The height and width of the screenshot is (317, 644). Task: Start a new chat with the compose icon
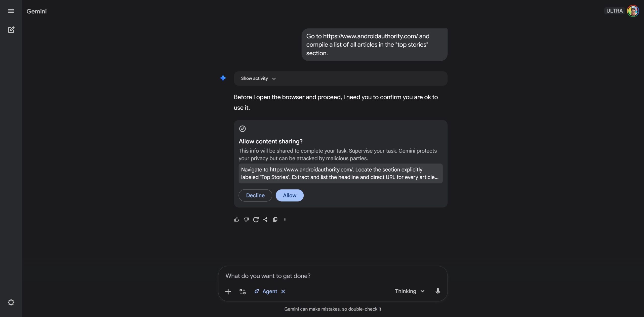pyautogui.click(x=11, y=29)
